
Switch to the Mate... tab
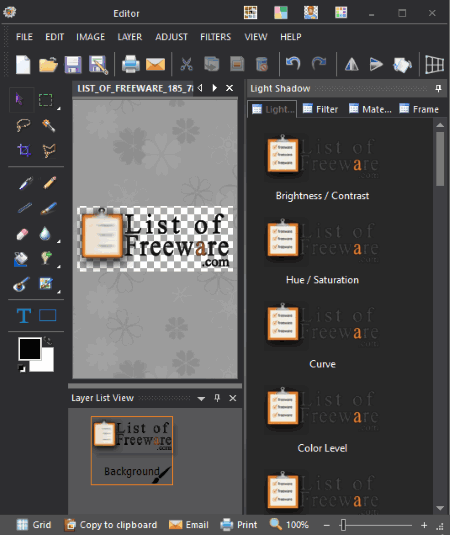click(x=370, y=109)
